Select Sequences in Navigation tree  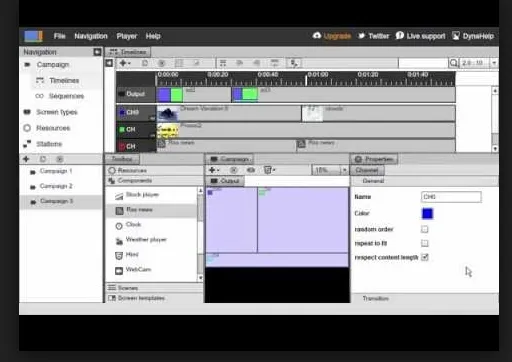(66, 96)
